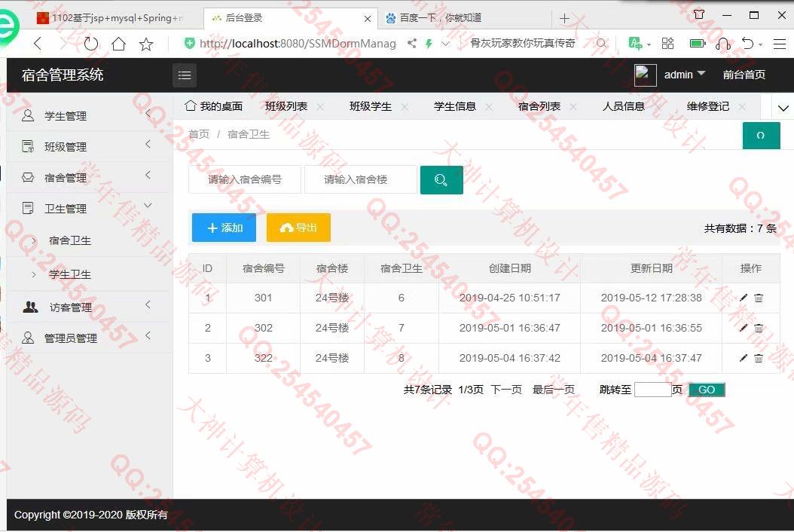
Task: Edit the row for dorm 322
Action: (744, 358)
